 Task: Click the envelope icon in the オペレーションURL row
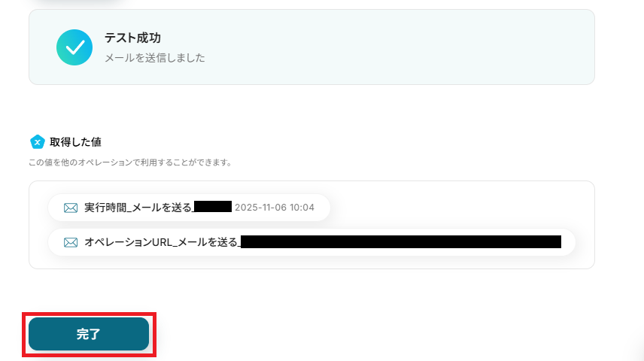pos(71,243)
